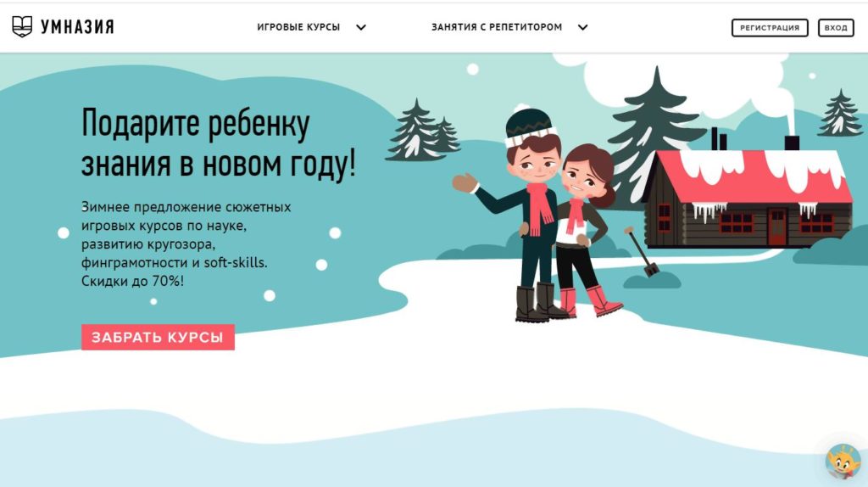Open the Игровые курсы menu
Image resolution: width=868 pixels, height=487 pixels.
[x=298, y=27]
